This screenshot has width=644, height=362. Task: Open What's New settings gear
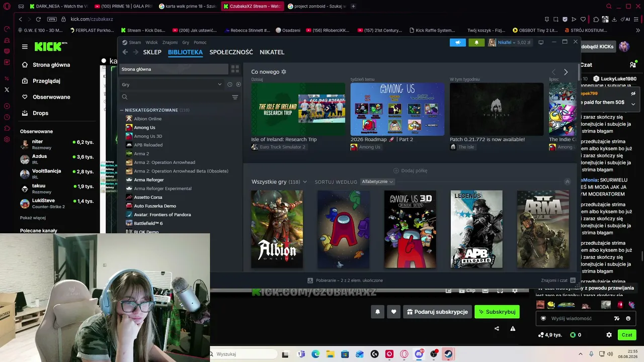pyautogui.click(x=284, y=72)
